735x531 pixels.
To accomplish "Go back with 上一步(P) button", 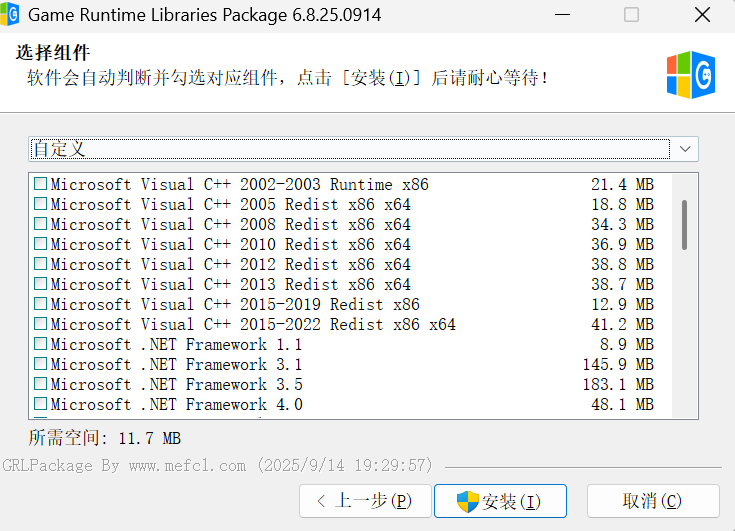I will pos(365,501).
